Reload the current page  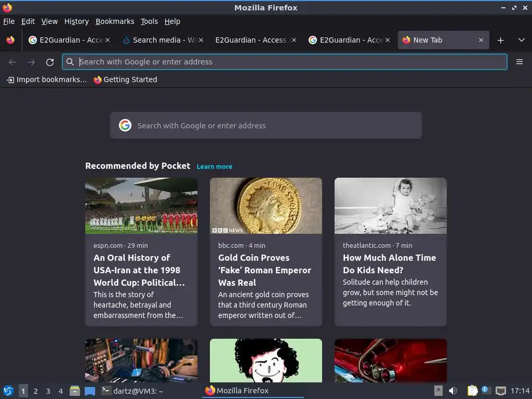pyautogui.click(x=50, y=62)
